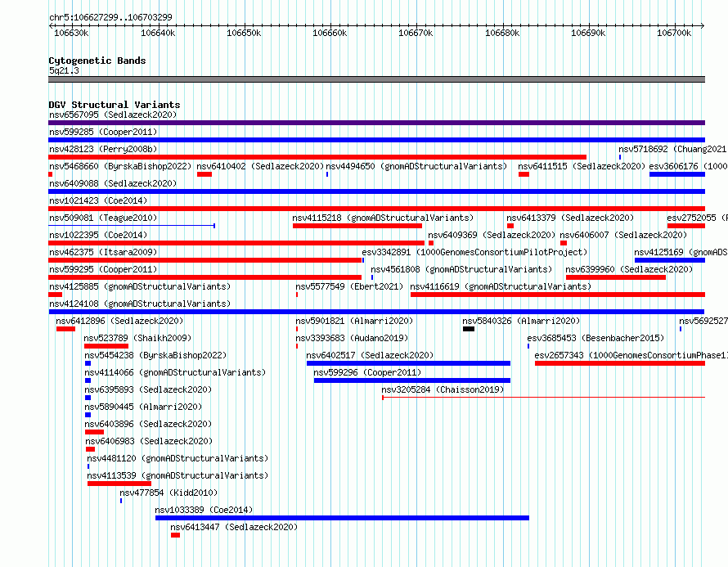Select the nsv6402517 blue variant bar

pyautogui.click(x=408, y=363)
